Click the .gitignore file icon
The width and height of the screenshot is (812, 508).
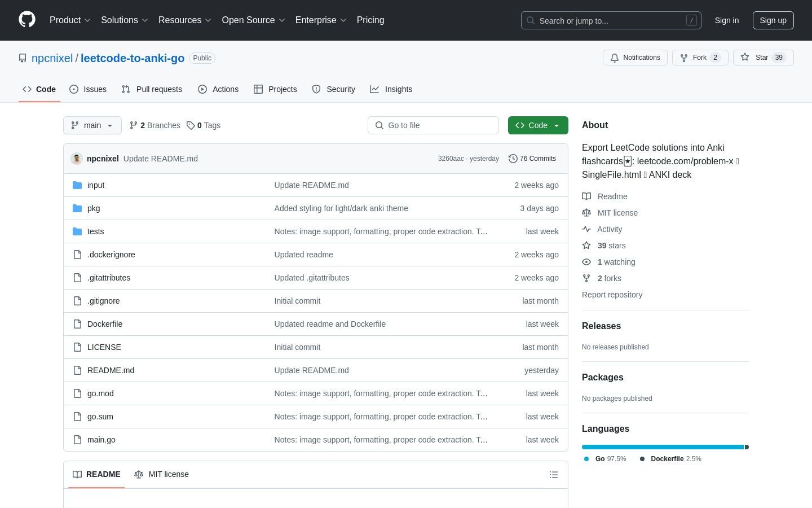pos(77,301)
